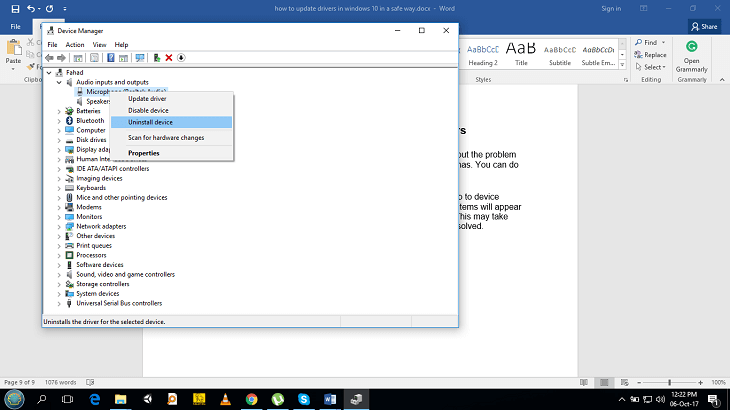Click the Word icon on the taskbar
Image resolution: width=730 pixels, height=410 pixels.
tap(330, 399)
